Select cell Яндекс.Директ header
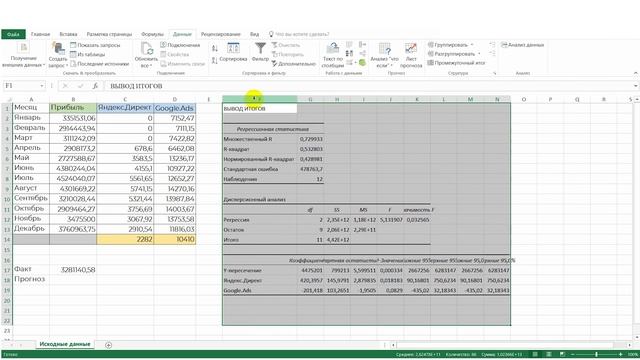 (125, 108)
